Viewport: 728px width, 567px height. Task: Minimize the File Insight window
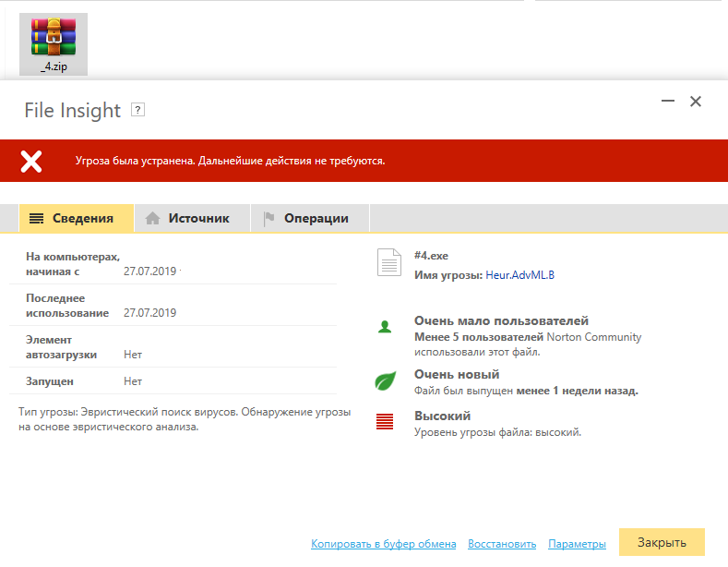[668, 101]
